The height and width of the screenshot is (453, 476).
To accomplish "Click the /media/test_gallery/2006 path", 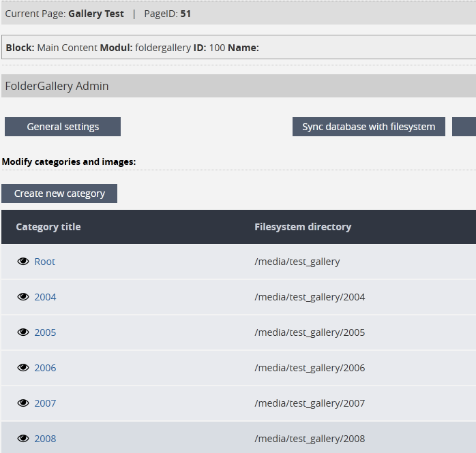I will [310, 368].
